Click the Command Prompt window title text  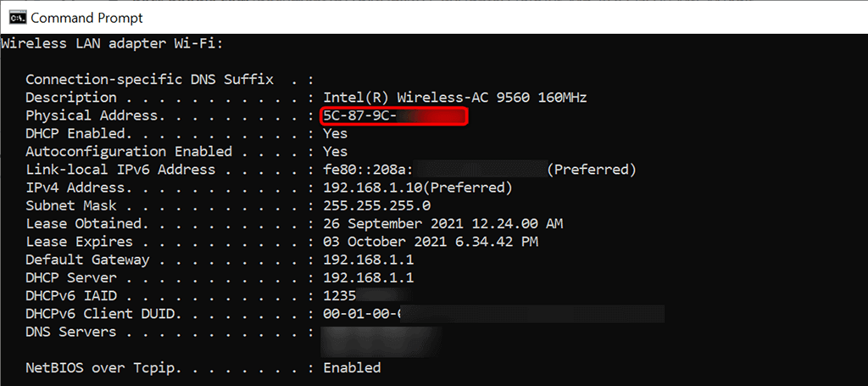86,19
